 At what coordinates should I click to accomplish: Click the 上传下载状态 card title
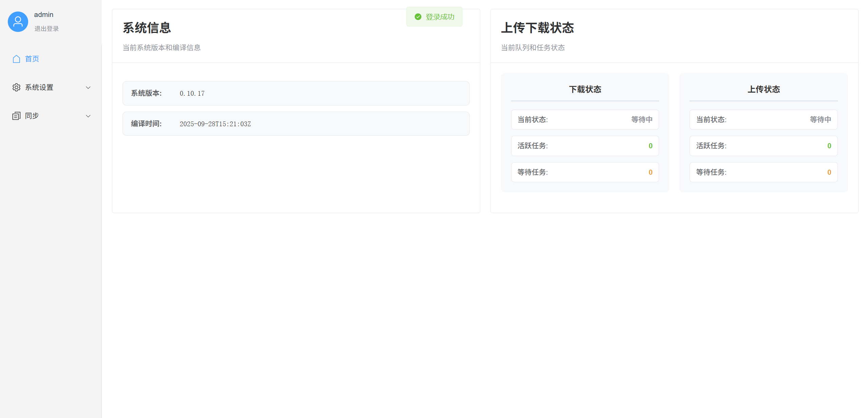point(537,28)
